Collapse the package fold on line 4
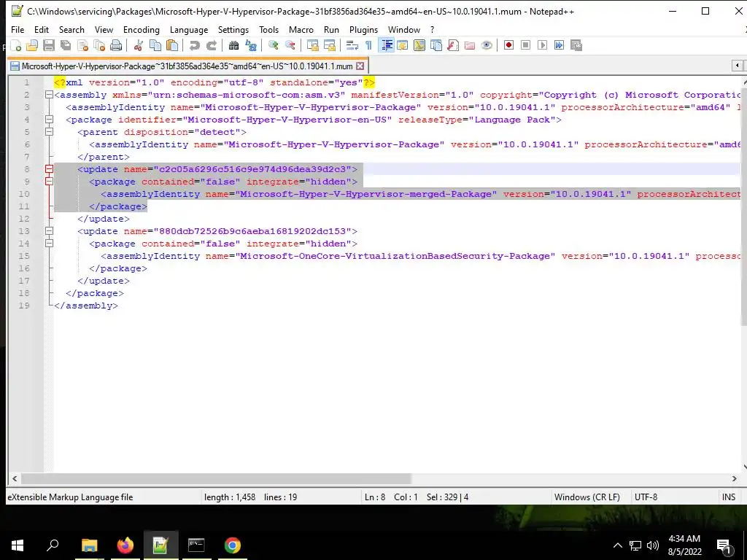Screen dimensions: 747x560 [x=49, y=120]
